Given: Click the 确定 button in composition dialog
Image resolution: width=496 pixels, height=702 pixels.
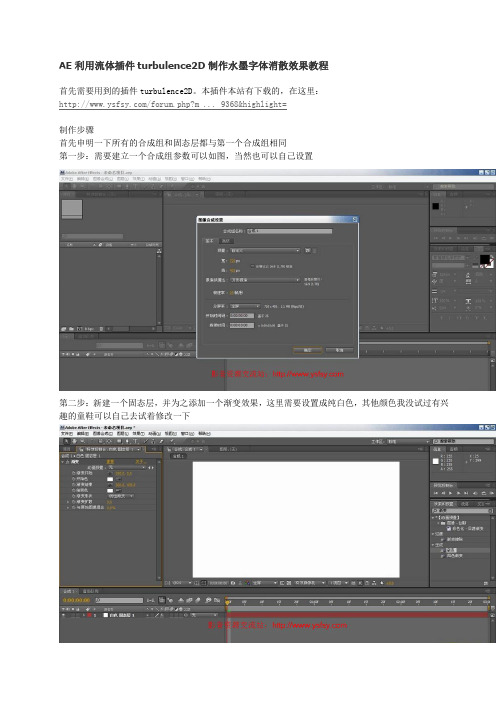Looking at the screenshot, I should click(307, 350).
